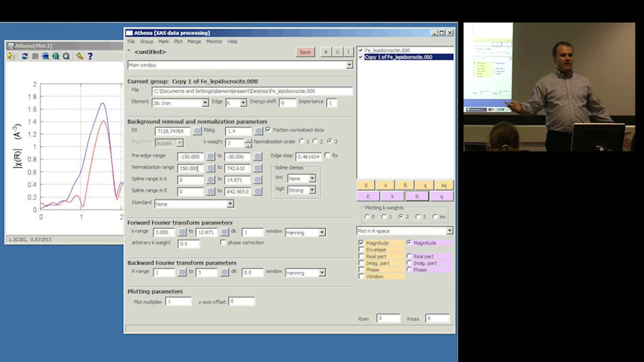Uncheck the Flatten normalized data checkbox
The width and height of the screenshot is (644, 362).
point(268,130)
